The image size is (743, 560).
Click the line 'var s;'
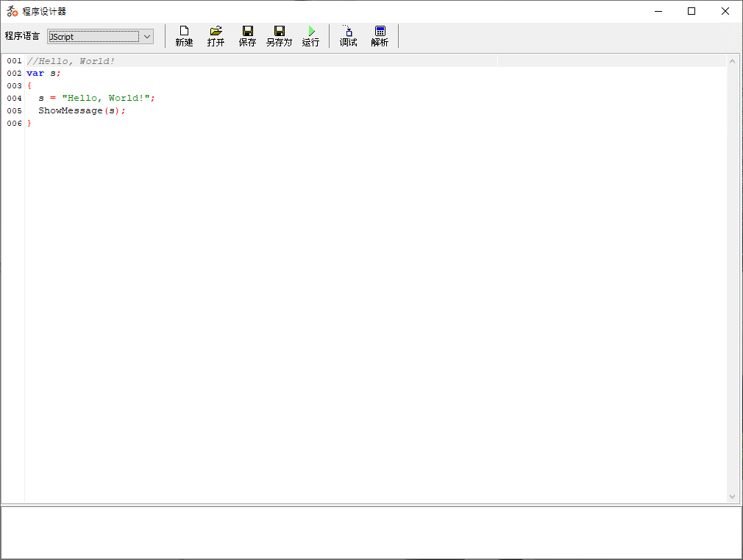tap(43, 73)
